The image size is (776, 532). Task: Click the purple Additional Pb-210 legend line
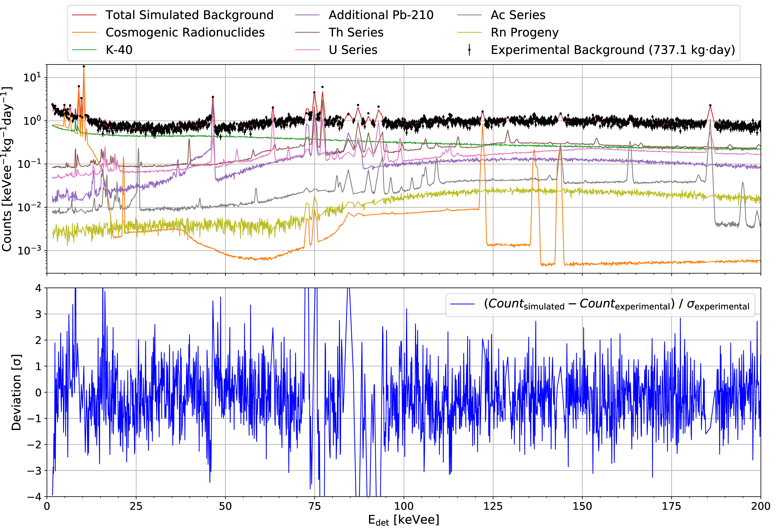coord(307,15)
